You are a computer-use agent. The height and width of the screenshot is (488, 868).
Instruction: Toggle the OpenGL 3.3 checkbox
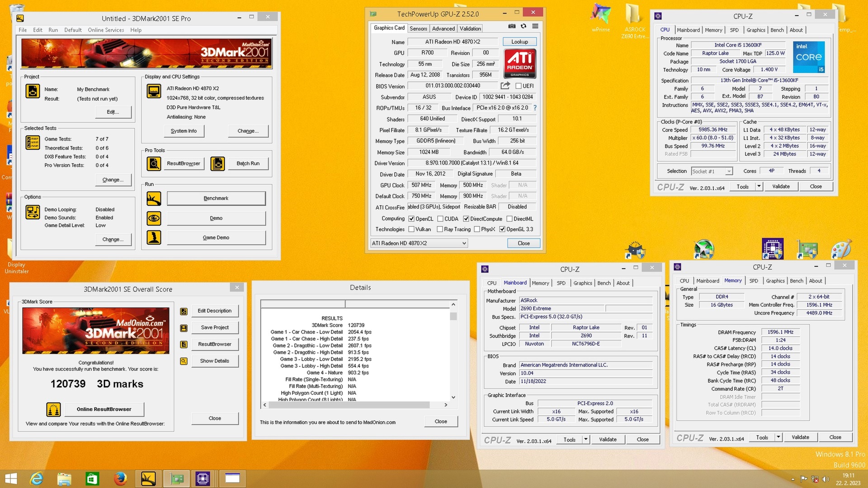[x=502, y=229]
